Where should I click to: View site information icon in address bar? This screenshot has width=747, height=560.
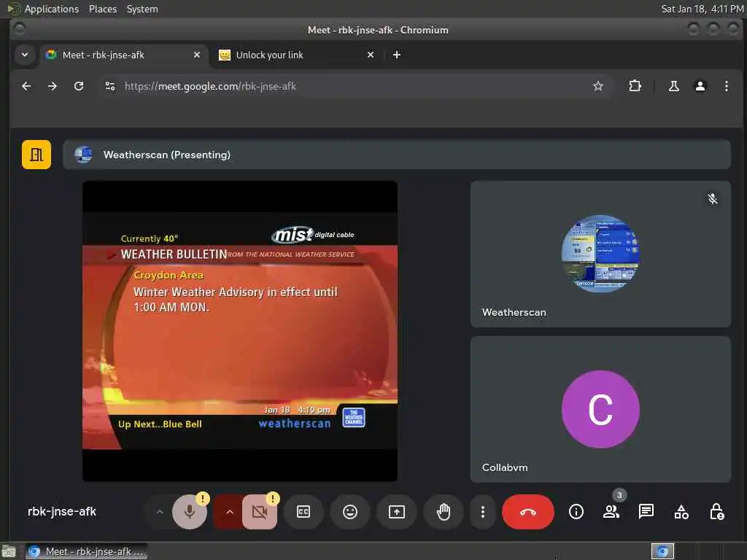pos(110,86)
